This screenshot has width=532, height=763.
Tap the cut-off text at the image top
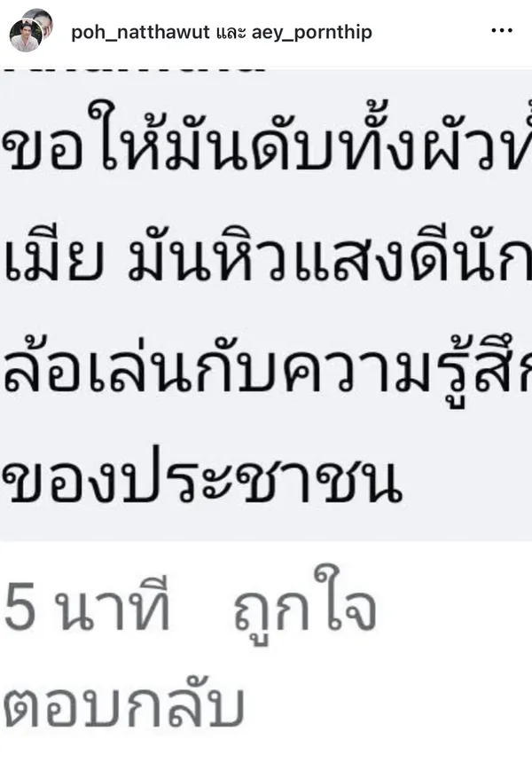pos(137,71)
